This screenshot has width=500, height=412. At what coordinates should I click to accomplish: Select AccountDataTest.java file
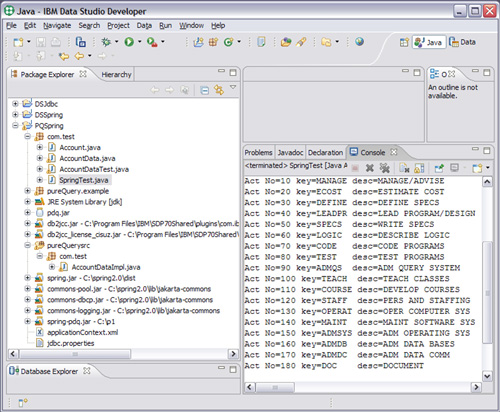point(94,169)
